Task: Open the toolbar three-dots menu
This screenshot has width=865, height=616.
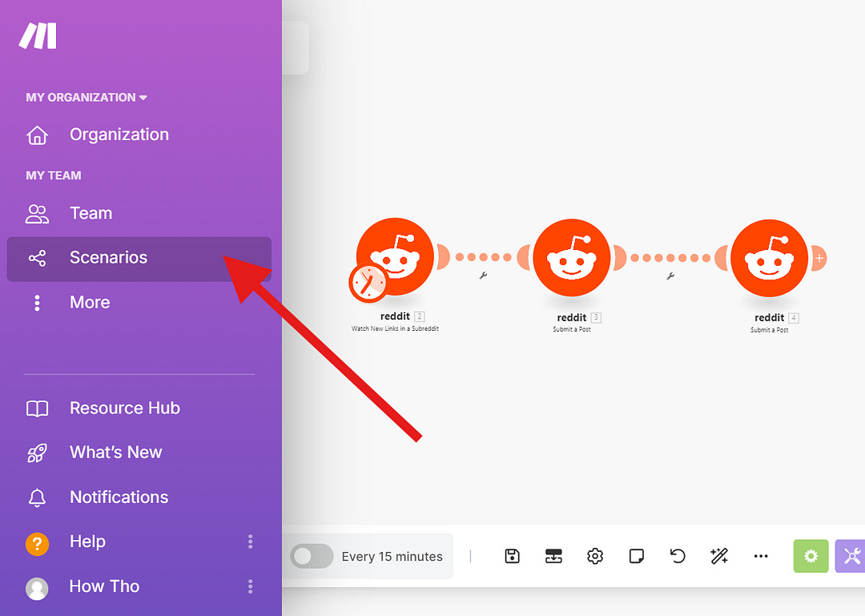Action: [x=761, y=556]
